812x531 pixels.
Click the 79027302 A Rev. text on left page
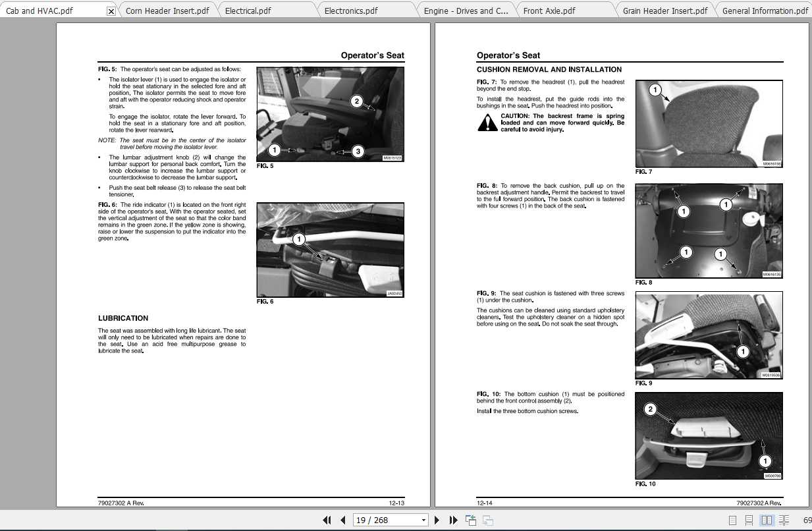point(121,503)
